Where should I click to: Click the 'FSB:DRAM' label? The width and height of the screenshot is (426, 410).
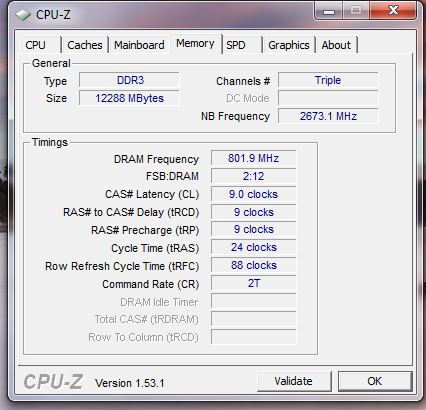click(x=172, y=176)
